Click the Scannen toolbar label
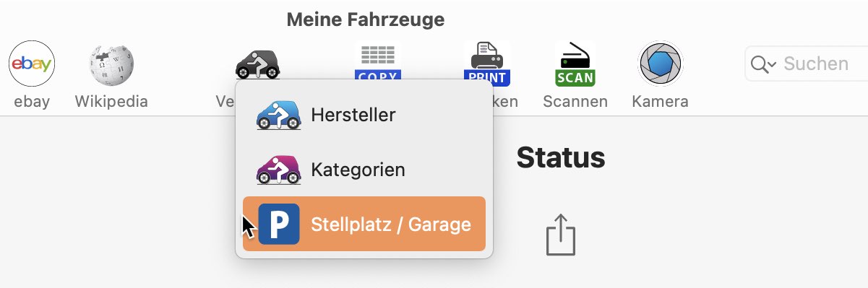This screenshot has width=868, height=288. 575,102
